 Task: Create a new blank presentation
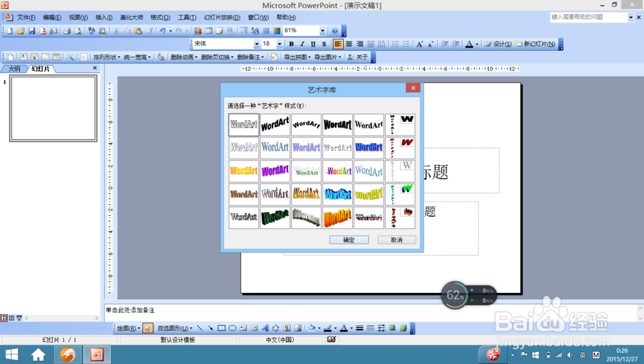[10, 31]
